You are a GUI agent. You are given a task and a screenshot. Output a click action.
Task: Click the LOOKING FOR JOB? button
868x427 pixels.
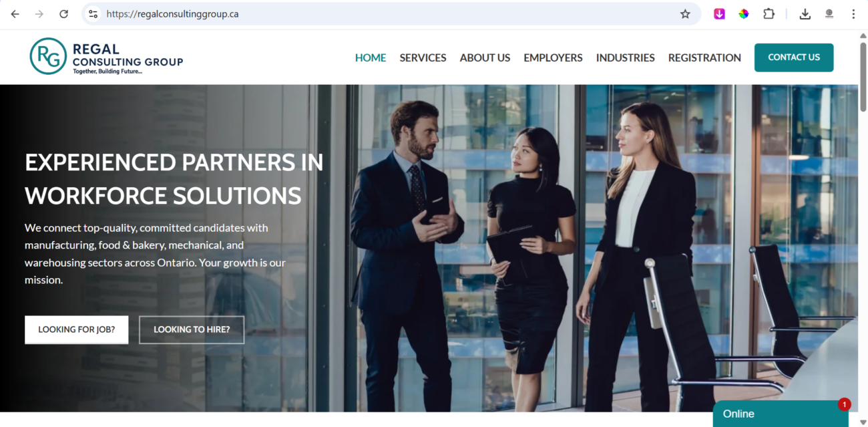76,329
